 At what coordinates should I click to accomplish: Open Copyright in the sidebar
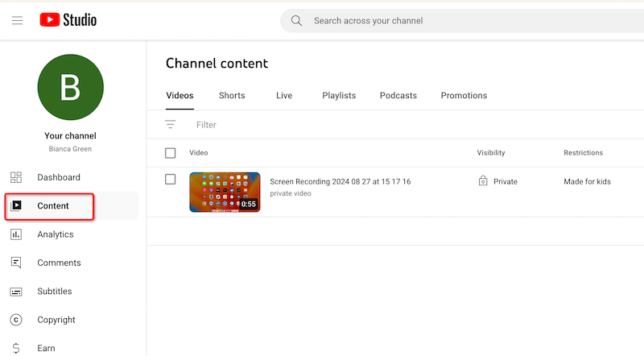pyautogui.click(x=56, y=320)
